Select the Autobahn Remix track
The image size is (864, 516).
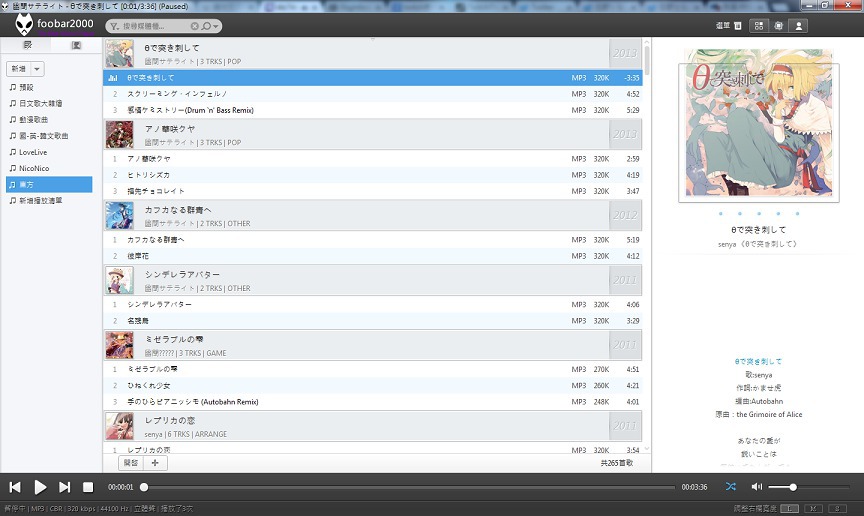tap(372, 402)
